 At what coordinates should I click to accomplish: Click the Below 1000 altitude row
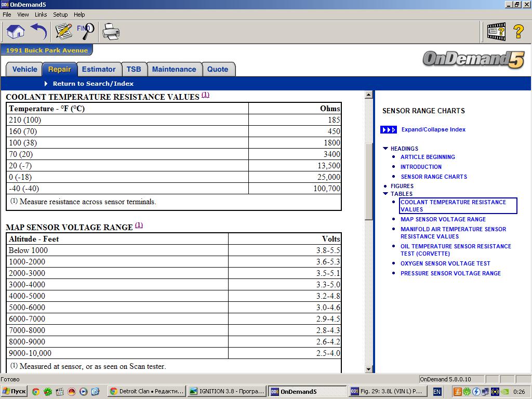point(174,250)
